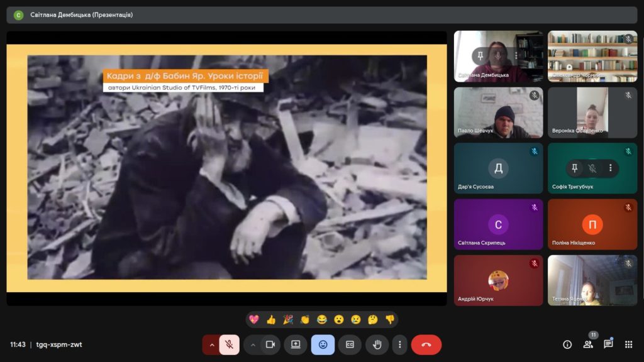Image resolution: width=644 pixels, height=362 pixels.
Task: Click the present screen icon
Action: [296, 344]
